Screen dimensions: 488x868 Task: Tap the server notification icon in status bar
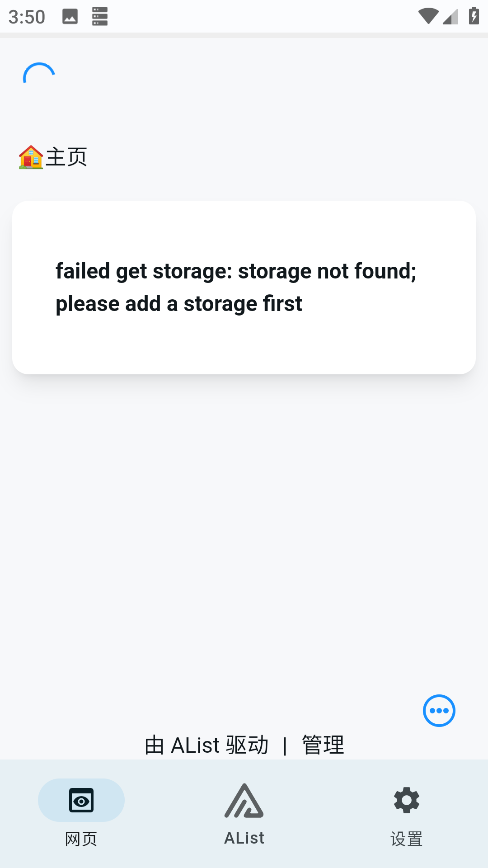click(100, 16)
